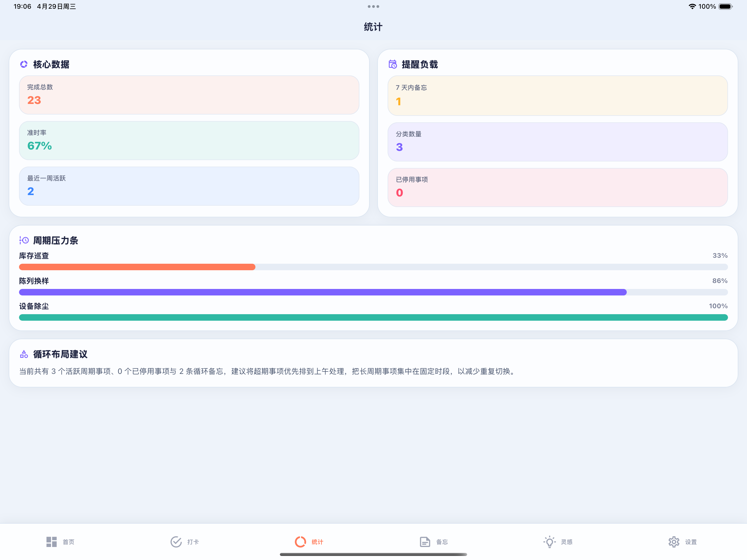Image resolution: width=747 pixels, height=560 pixels.
Task: Click the 核心数据 section icon
Action: point(24,64)
